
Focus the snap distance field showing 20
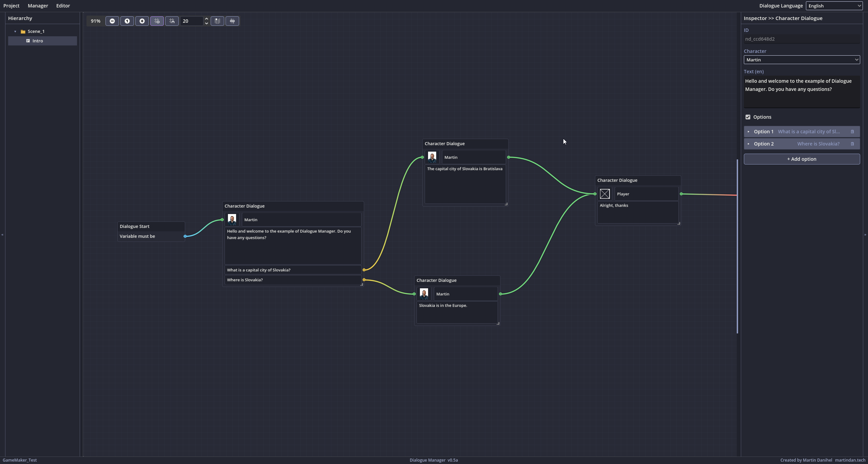point(192,21)
